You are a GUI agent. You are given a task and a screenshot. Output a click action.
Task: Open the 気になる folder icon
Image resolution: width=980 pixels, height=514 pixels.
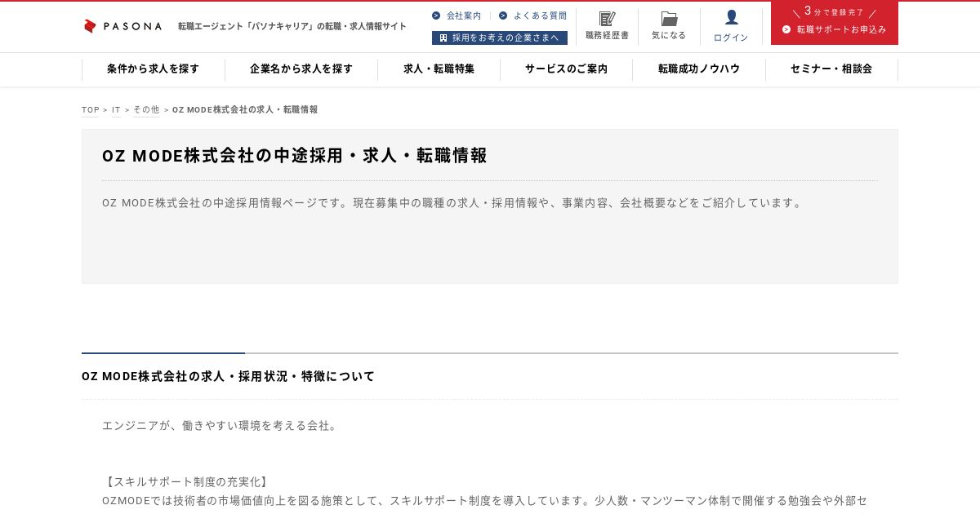click(x=669, y=19)
